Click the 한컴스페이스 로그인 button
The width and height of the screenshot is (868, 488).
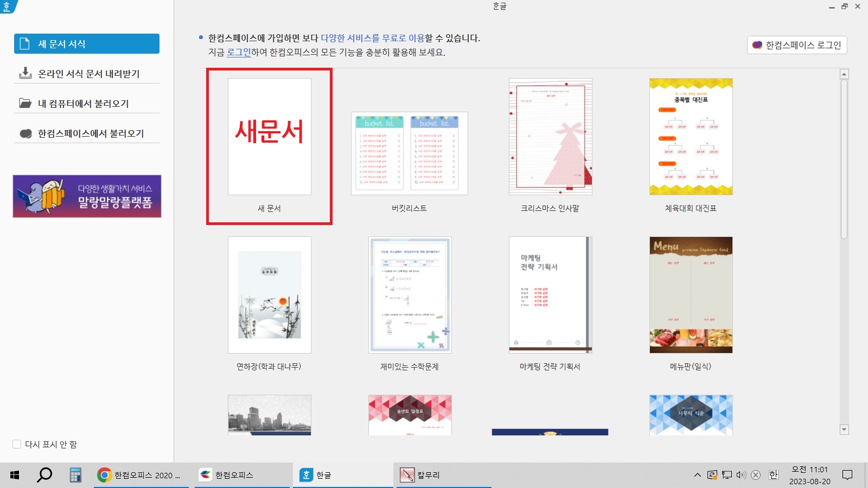coord(796,45)
